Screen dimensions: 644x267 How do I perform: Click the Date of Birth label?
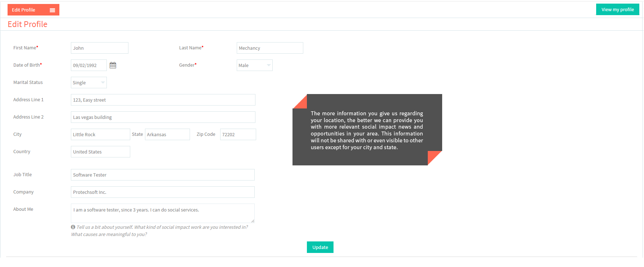click(27, 65)
